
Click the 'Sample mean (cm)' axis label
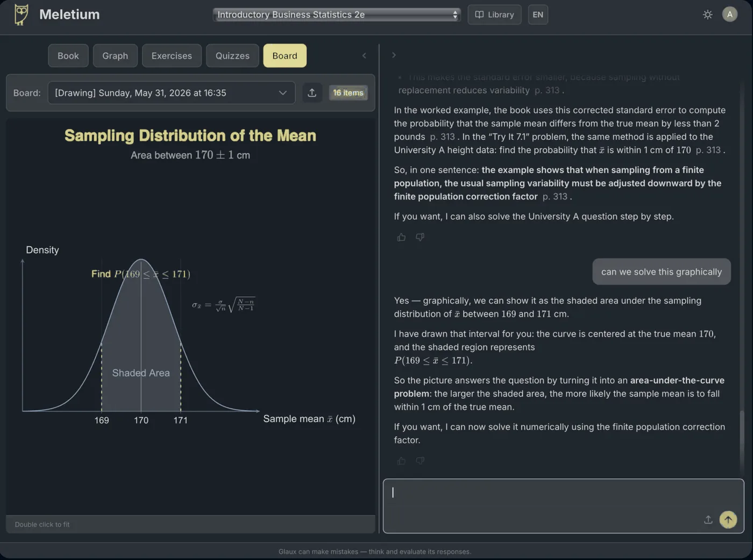pyautogui.click(x=309, y=419)
